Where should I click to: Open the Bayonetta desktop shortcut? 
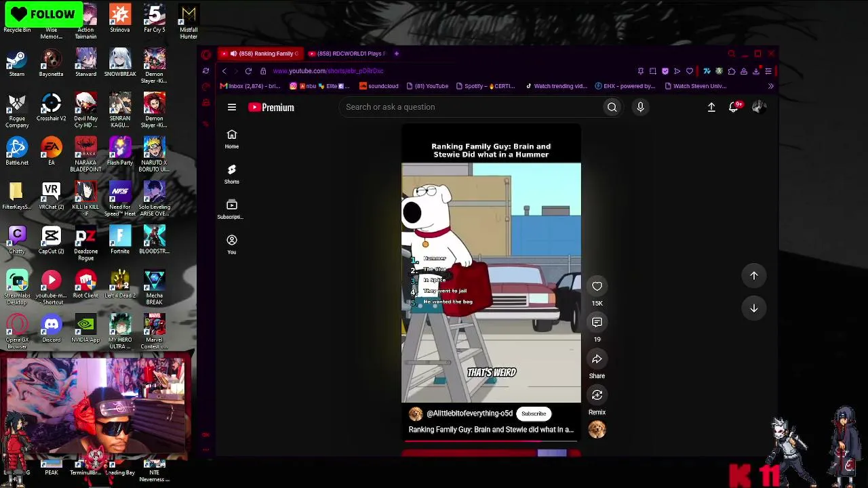click(52, 64)
